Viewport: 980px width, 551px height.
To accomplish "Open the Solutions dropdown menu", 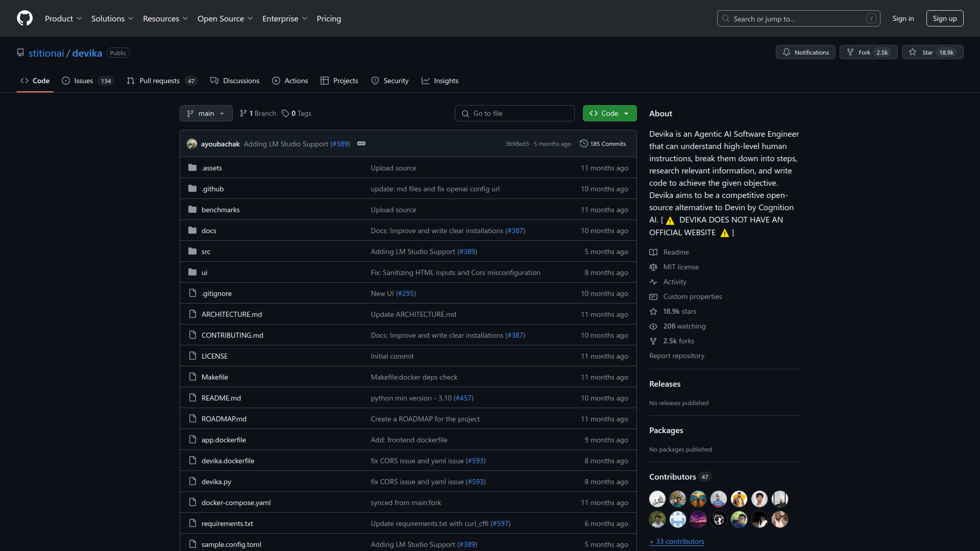I will click(112, 18).
